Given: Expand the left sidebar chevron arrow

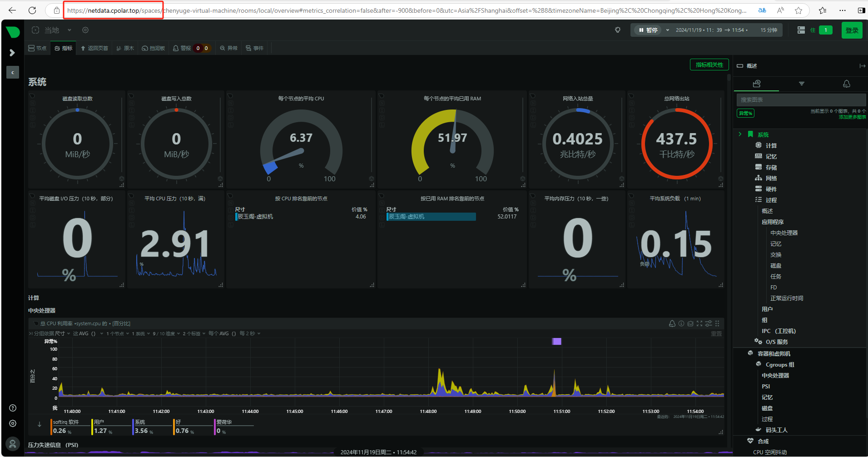Looking at the screenshot, I should 12,53.
